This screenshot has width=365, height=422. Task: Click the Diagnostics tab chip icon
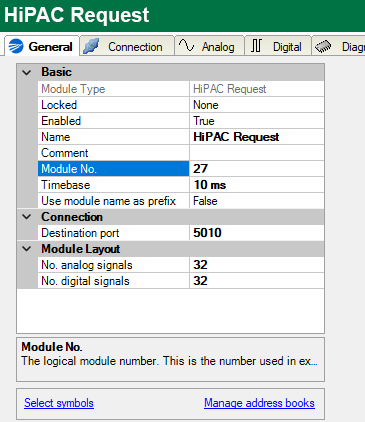[x=323, y=47]
